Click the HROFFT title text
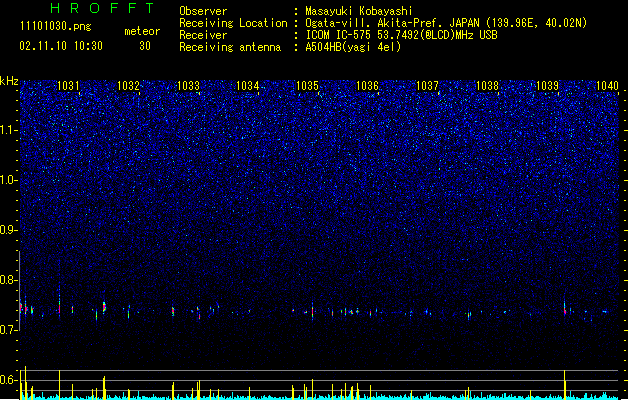The height and width of the screenshot is (400, 629). click(x=103, y=8)
